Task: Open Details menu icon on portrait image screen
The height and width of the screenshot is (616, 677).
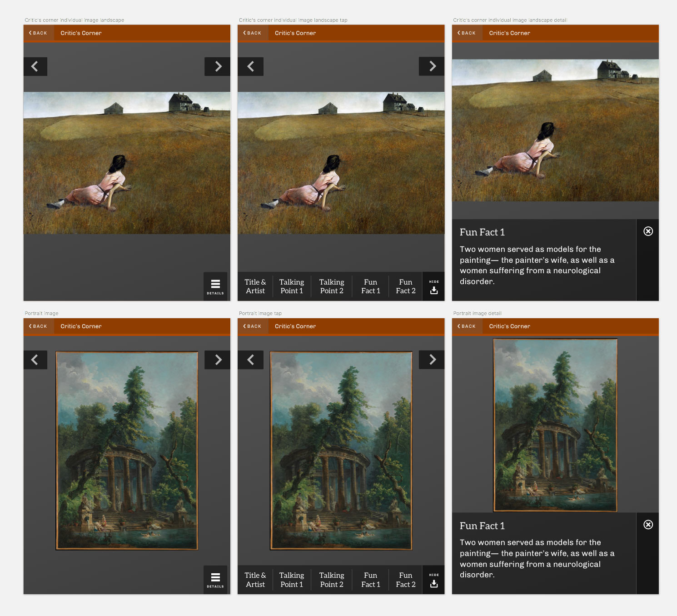Action: (x=215, y=580)
